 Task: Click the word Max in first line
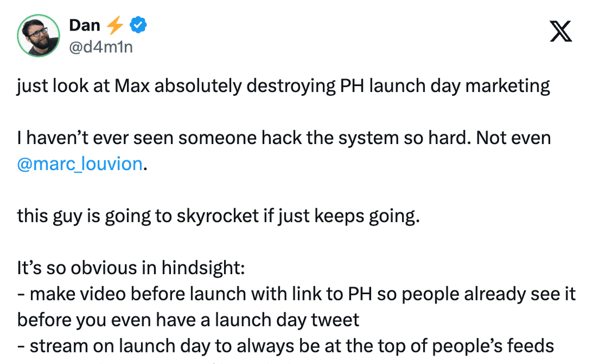tap(132, 86)
